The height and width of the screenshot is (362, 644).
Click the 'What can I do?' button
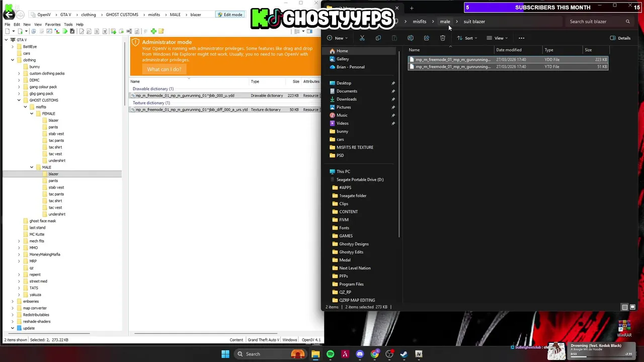(x=164, y=69)
